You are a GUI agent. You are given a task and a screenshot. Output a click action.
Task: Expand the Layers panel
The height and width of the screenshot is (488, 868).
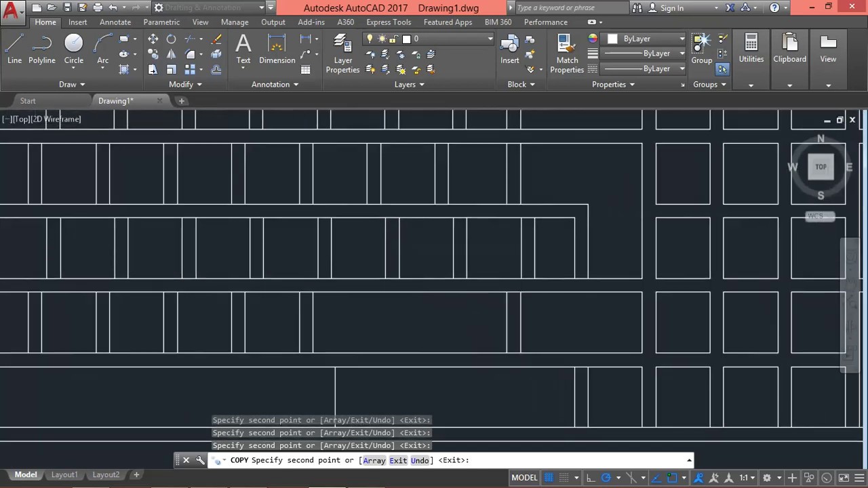410,85
